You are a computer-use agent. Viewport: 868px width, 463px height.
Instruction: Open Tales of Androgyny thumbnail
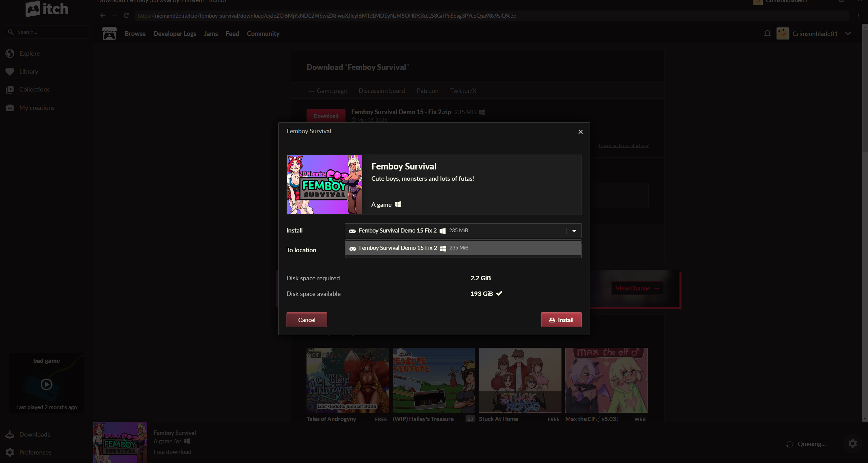[x=348, y=380]
